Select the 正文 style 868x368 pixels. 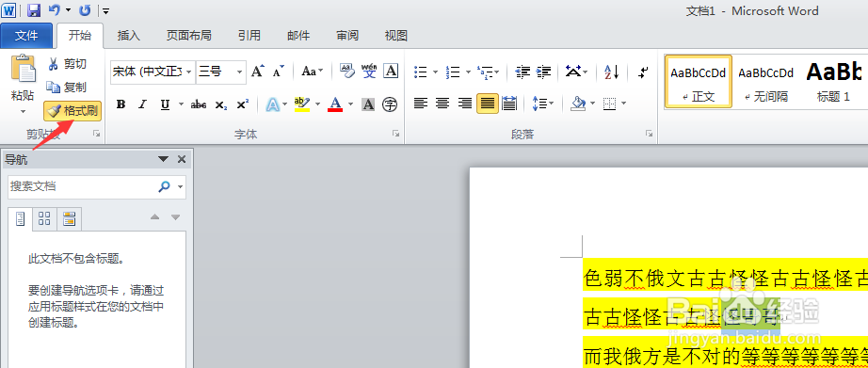[x=698, y=81]
